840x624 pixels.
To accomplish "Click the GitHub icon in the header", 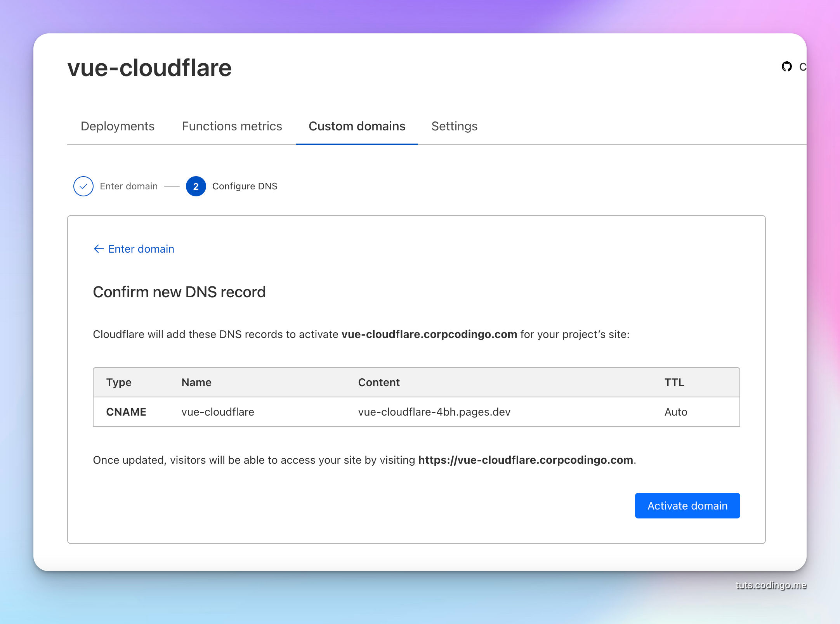I will click(x=786, y=67).
